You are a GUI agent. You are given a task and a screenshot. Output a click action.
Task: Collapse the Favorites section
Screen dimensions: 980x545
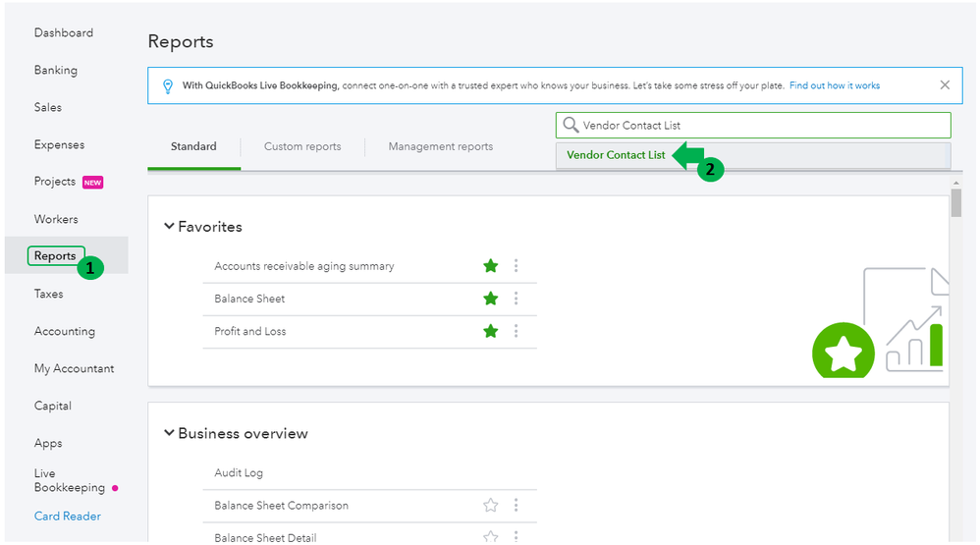(x=170, y=227)
